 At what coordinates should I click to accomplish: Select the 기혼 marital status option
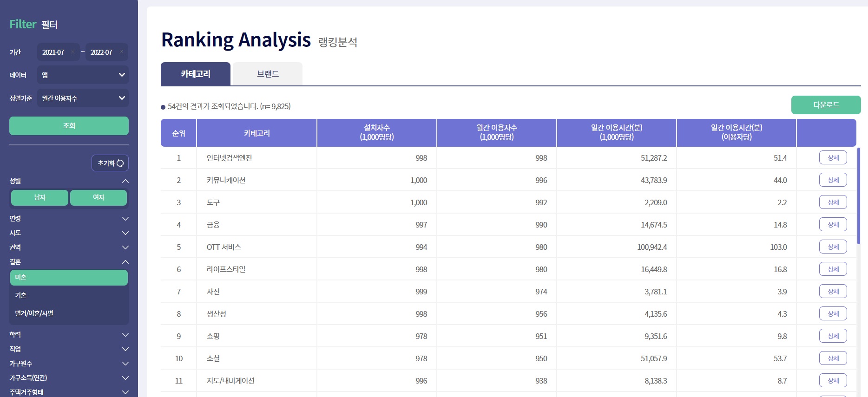click(x=69, y=295)
